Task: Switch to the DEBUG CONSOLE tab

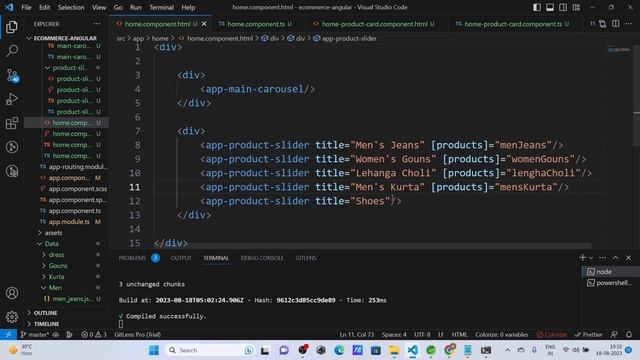Action: coord(262,258)
